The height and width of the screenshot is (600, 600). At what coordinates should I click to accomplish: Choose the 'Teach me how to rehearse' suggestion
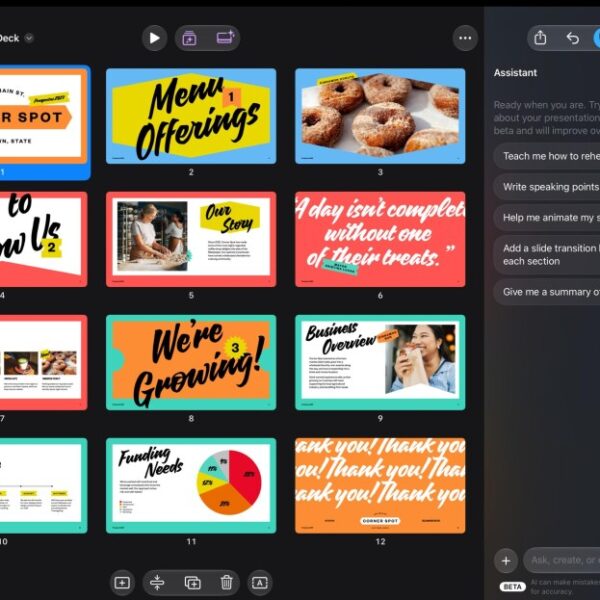point(546,156)
